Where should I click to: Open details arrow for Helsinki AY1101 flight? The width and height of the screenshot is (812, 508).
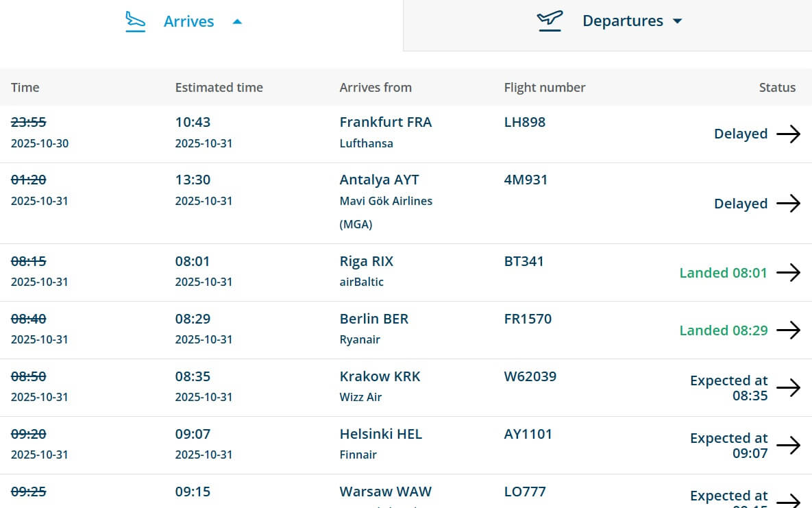pyautogui.click(x=788, y=446)
